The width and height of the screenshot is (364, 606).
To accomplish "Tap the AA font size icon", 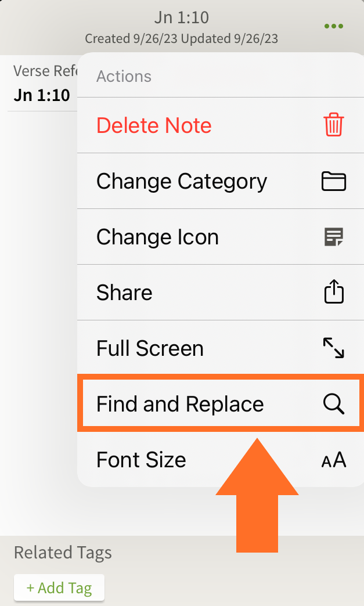I will point(334,460).
